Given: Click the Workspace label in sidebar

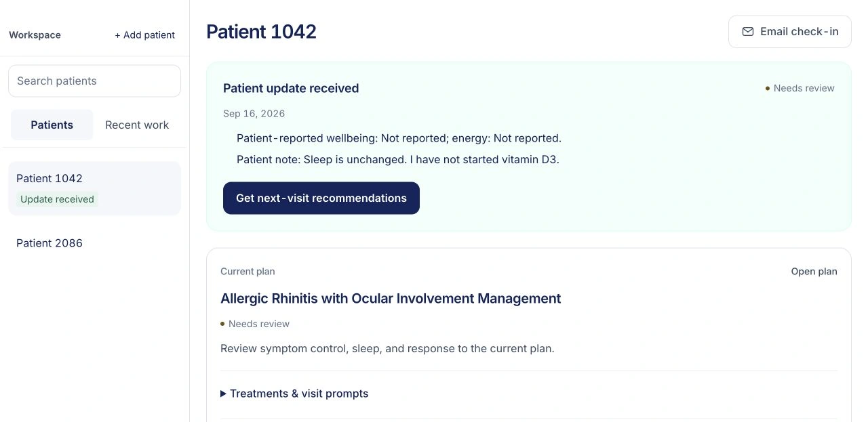Looking at the screenshot, I should point(35,35).
